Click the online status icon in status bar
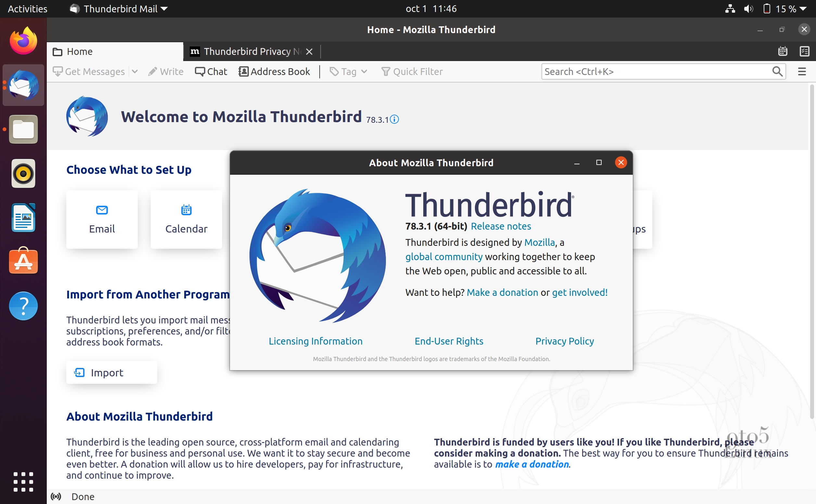Screen dimensions: 816x504 (x=56, y=497)
